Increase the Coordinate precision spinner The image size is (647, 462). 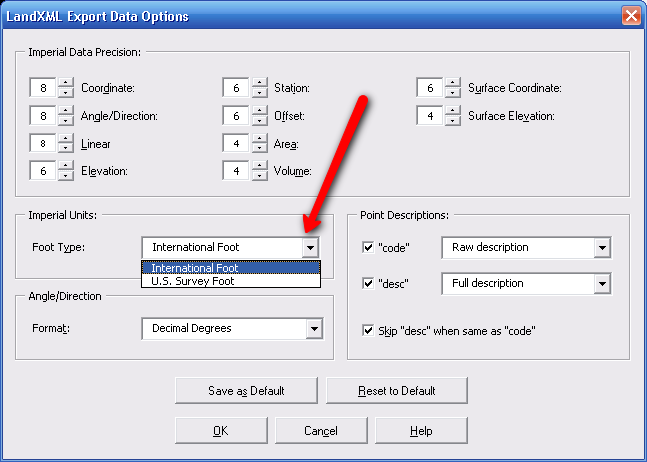coord(66,82)
